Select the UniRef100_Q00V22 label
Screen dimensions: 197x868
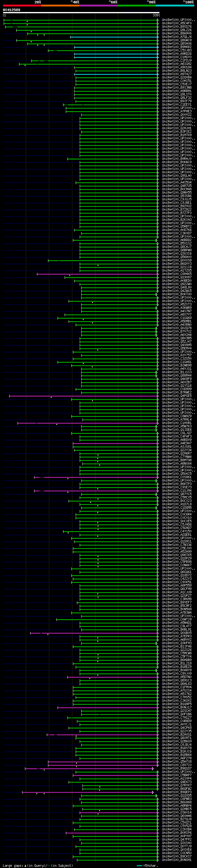coord(176,115)
